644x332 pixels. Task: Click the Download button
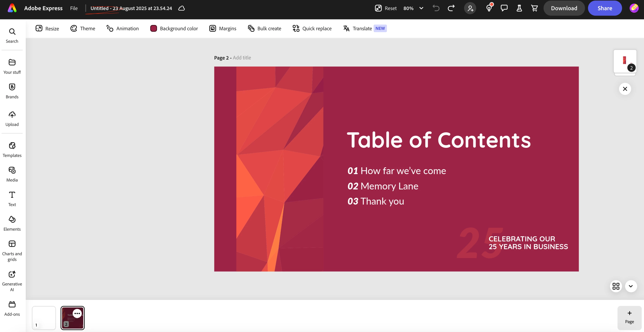tap(564, 8)
